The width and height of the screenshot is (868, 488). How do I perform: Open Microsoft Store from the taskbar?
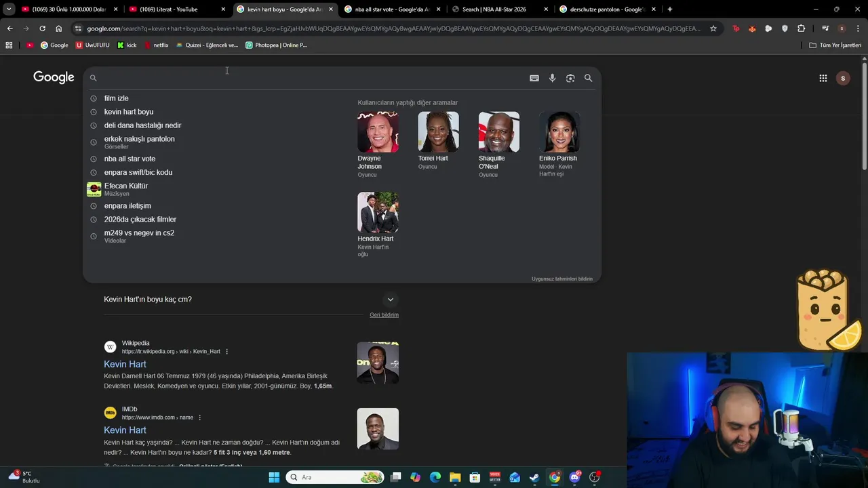[475, 477]
